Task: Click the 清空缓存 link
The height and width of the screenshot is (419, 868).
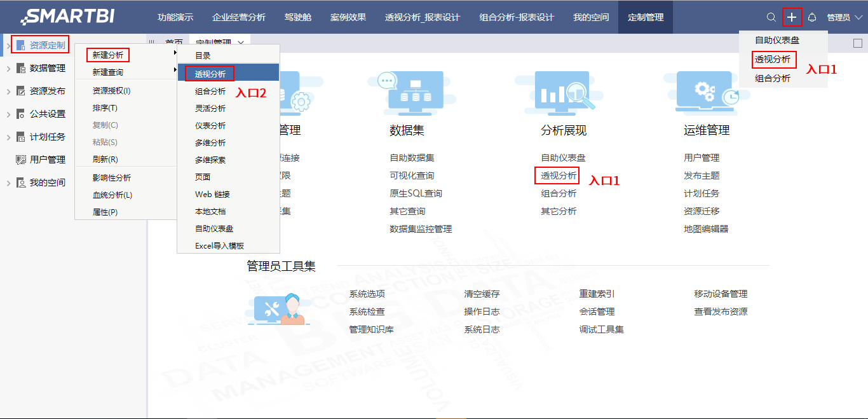Action: coord(482,294)
